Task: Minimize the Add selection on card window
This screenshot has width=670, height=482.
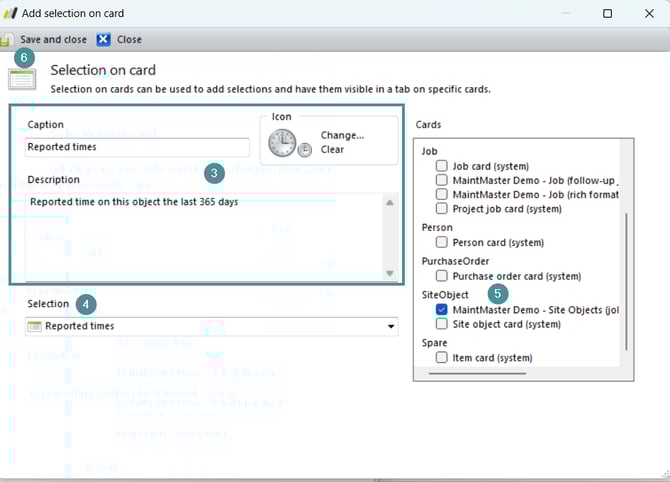Action: click(x=563, y=14)
